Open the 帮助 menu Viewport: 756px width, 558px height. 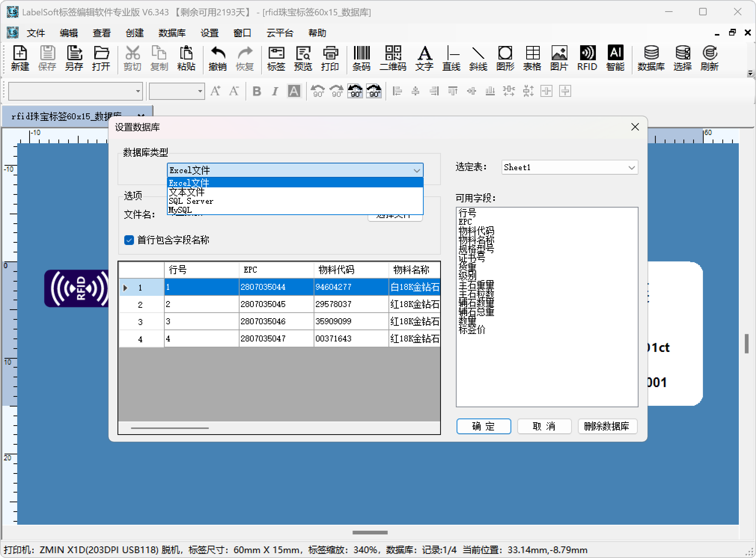click(x=317, y=33)
